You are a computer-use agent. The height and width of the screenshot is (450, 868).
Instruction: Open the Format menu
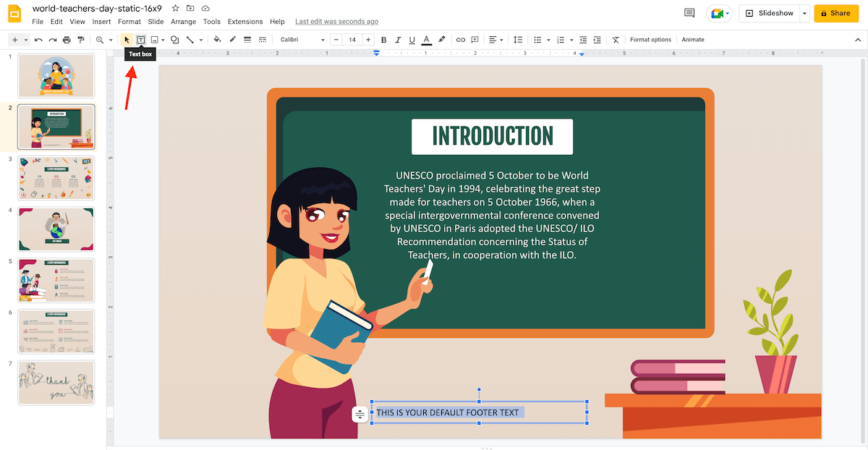point(129,22)
